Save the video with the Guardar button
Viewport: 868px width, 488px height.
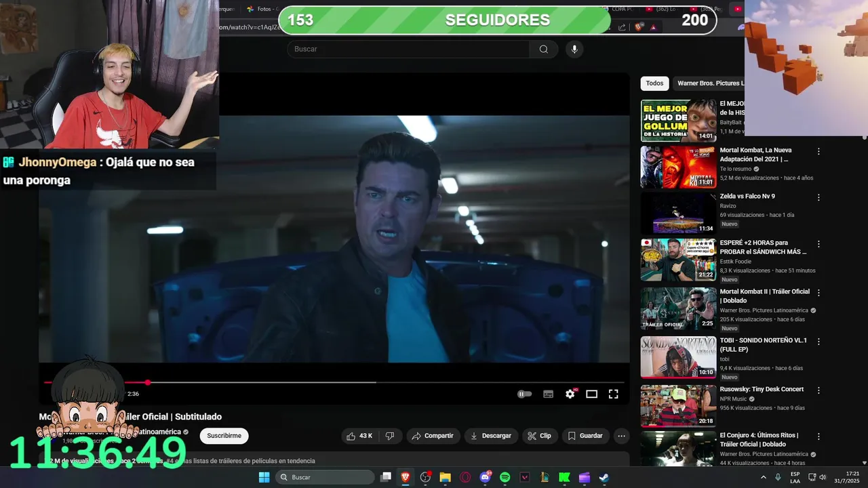(585, 436)
